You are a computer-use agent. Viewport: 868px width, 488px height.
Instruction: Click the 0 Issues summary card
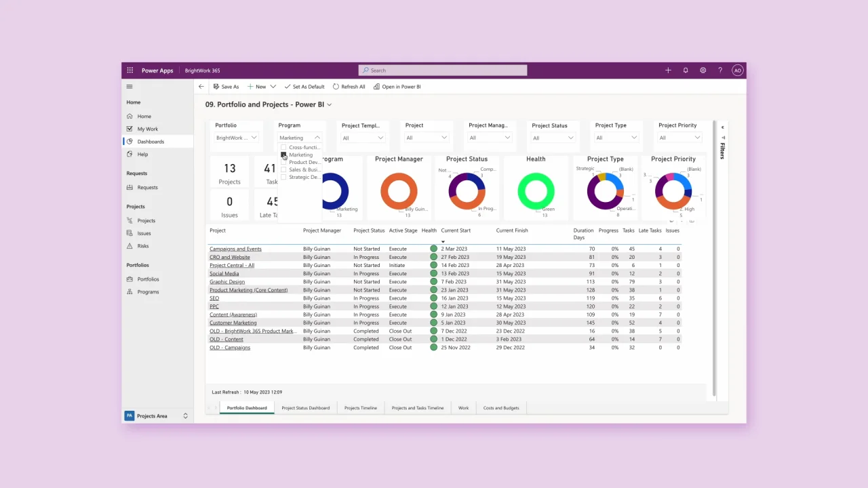(x=229, y=206)
